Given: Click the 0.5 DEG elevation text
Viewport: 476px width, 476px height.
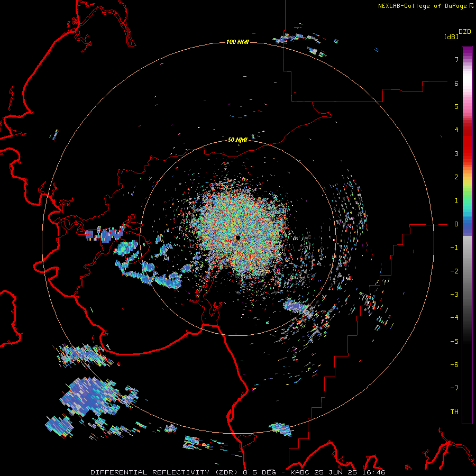Looking at the screenshot, I should pos(259,472).
